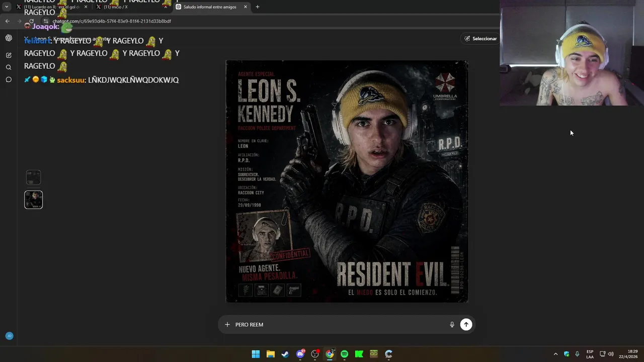This screenshot has height=362, width=644.
Task: Click the microphone tray icon
Action: 577,354
